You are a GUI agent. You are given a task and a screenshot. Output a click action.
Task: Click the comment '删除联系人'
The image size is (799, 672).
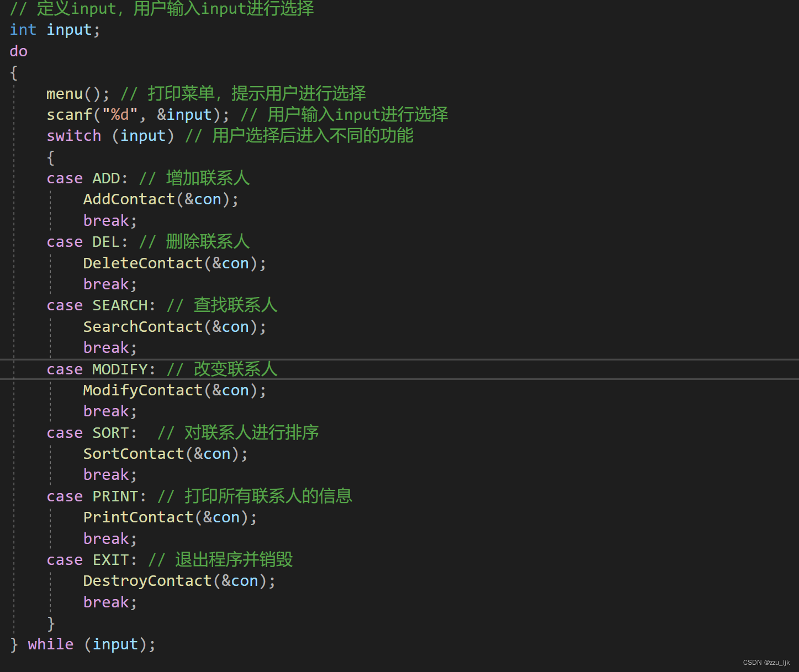pos(208,242)
